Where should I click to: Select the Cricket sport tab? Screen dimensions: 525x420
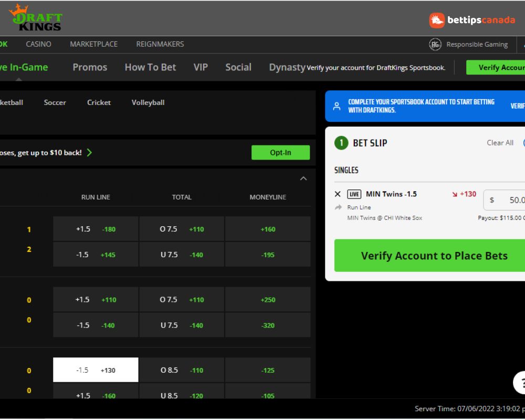(99, 102)
